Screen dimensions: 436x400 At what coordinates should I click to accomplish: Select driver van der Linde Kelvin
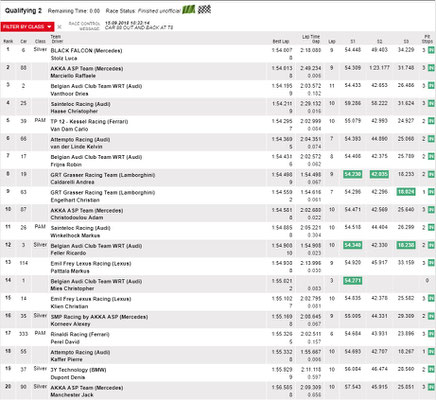pos(76,147)
